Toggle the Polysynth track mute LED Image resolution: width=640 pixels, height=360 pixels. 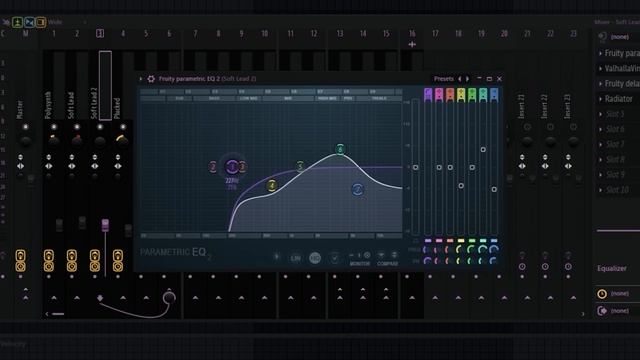coord(53,127)
